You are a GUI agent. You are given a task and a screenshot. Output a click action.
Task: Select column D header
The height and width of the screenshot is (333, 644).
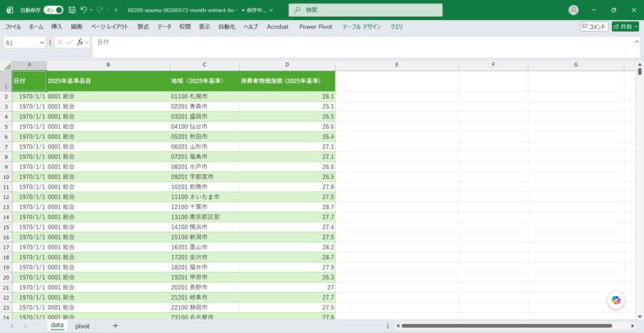[x=287, y=65]
